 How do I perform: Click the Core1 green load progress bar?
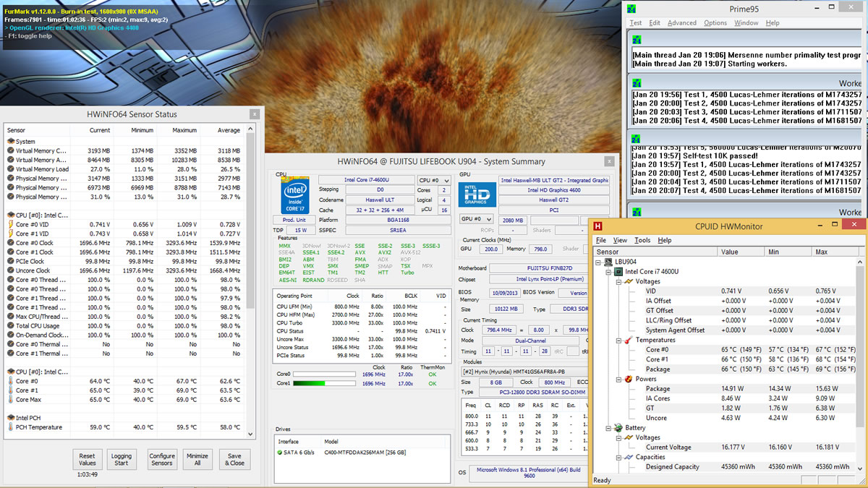pyautogui.click(x=323, y=383)
